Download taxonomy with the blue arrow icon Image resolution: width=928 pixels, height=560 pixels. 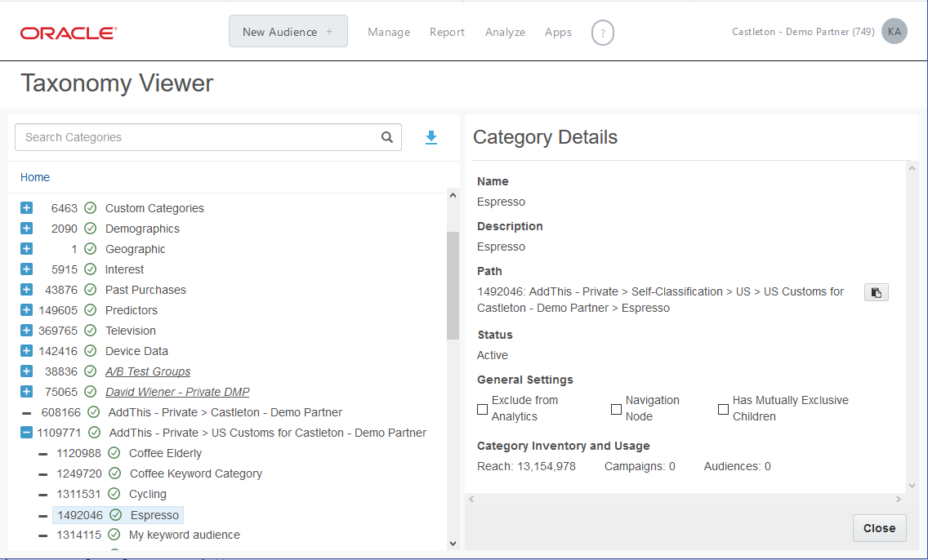point(431,138)
